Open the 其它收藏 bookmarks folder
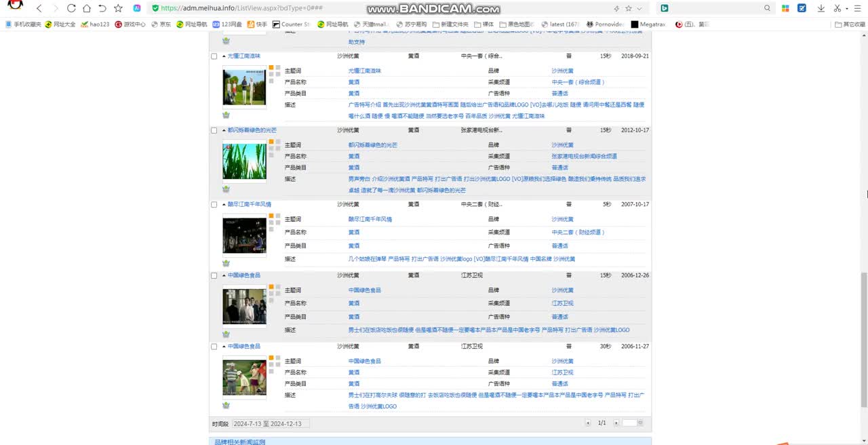This screenshot has width=868, height=445. (850, 24)
